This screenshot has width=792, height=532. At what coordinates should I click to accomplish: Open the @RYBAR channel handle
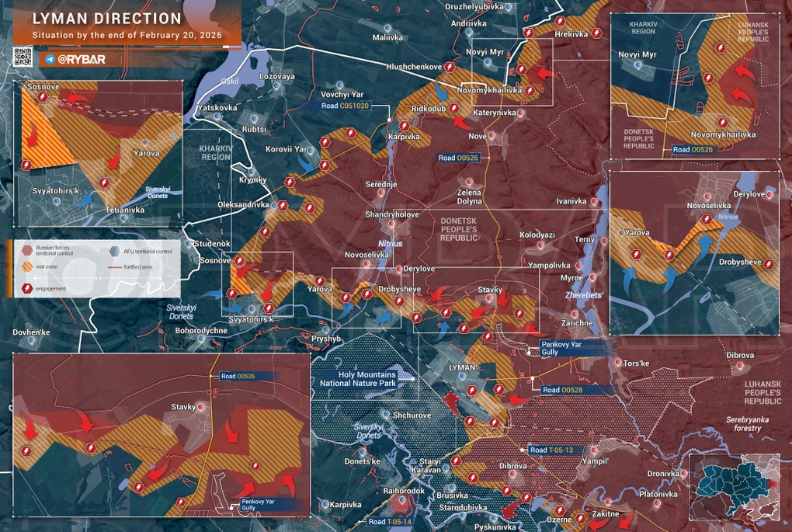(x=82, y=59)
